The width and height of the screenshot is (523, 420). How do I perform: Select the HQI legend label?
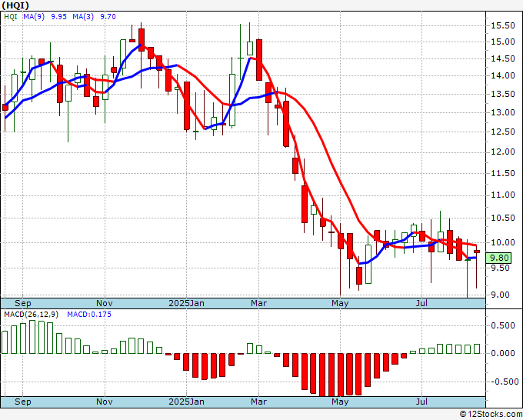(11, 17)
